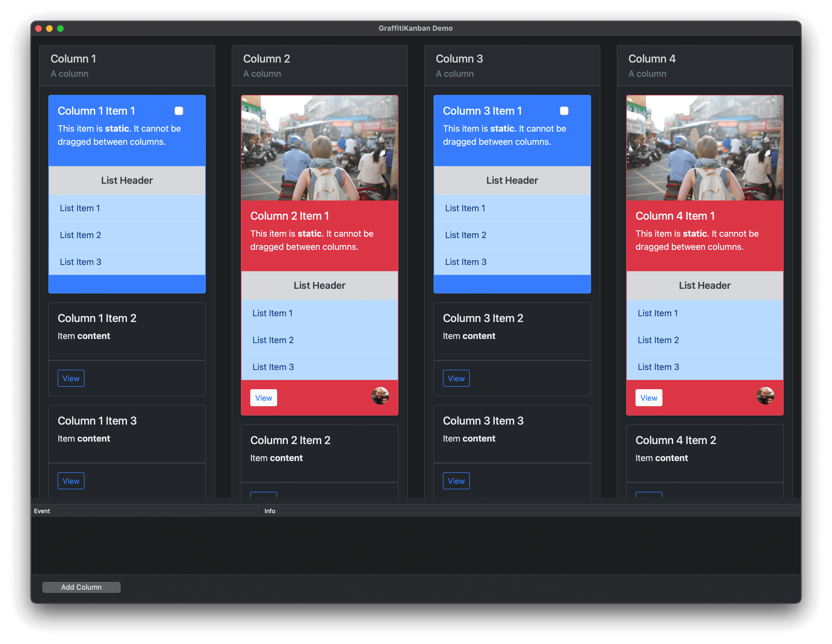Click the Column 3 Item 1 card title
The image size is (832, 644).
click(x=482, y=111)
